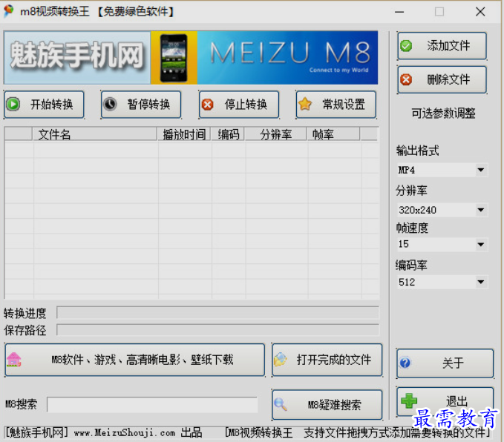This screenshot has width=504, height=442.
Task: Click the 可选参数调整 label
Action: pos(443,113)
